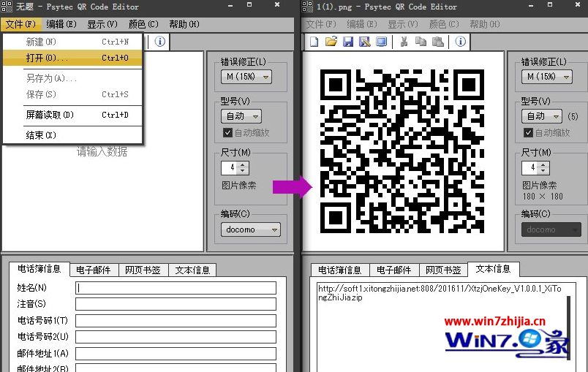Click the QR app icon in 1(1).png title bar
588x372 pixels.
click(x=307, y=7)
